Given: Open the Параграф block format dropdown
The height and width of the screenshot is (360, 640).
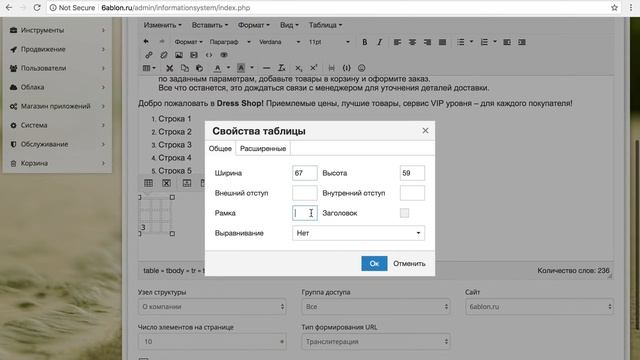Looking at the screenshot, I should click(230, 42).
